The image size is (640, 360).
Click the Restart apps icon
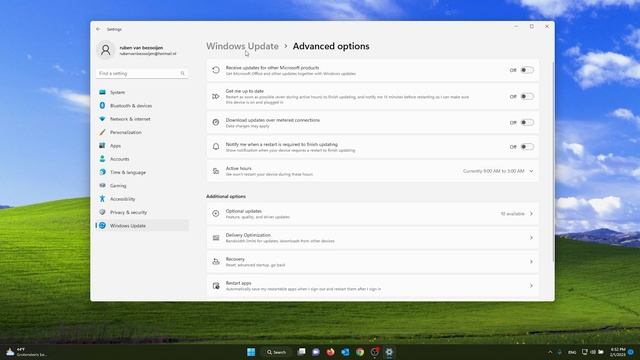point(216,286)
